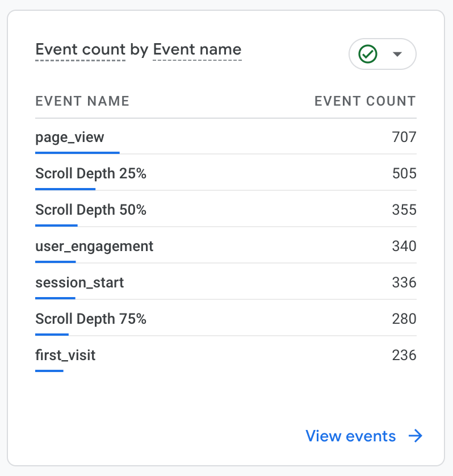Click the blue bar under first_visit
This screenshot has height=476, width=453.
click(x=49, y=370)
